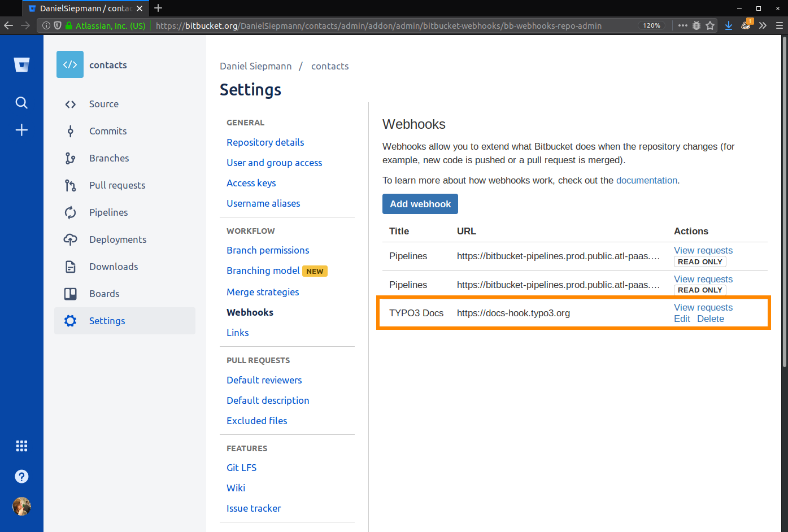Click the contacts repository code icon
Image resolution: width=788 pixels, height=532 pixels.
coord(70,64)
